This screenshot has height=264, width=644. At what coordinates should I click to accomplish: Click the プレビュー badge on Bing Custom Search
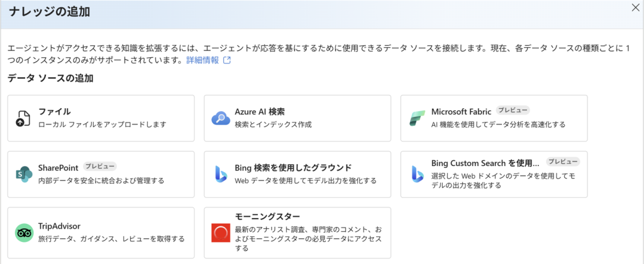click(563, 162)
